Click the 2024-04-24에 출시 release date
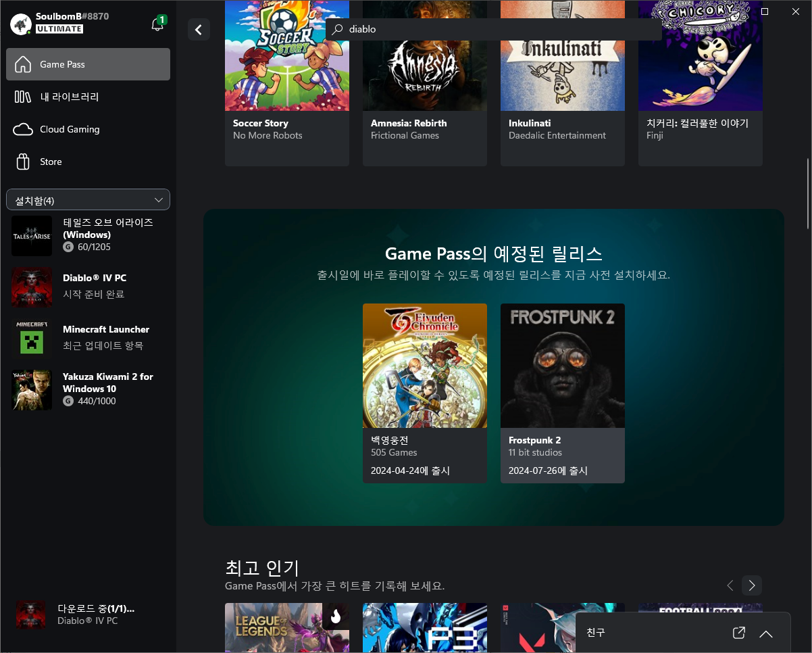Screen dimensions: 812x653 [410, 470]
